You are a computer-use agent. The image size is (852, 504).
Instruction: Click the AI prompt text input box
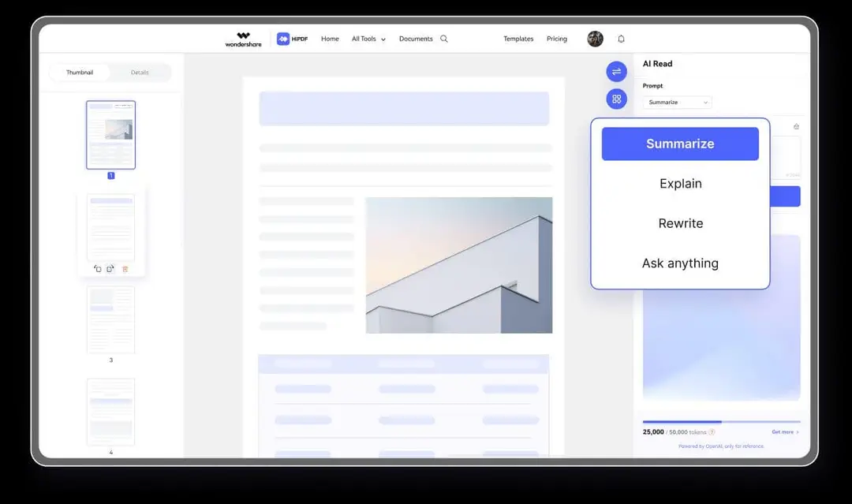click(786, 156)
